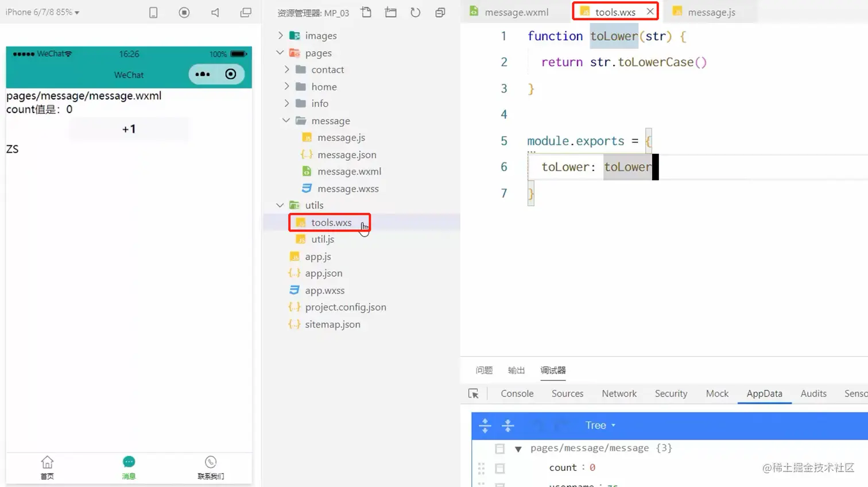Click toLowerCase in code line 2
The image size is (868, 487).
point(656,62)
